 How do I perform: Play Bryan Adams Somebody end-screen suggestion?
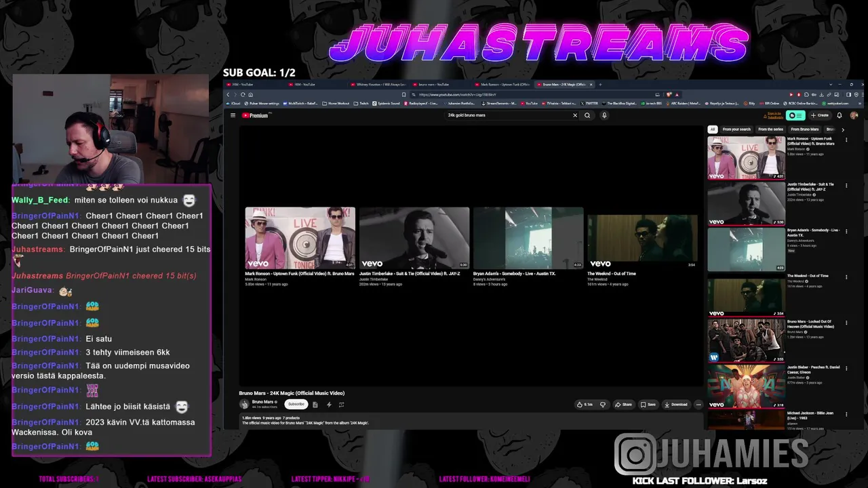tap(528, 238)
